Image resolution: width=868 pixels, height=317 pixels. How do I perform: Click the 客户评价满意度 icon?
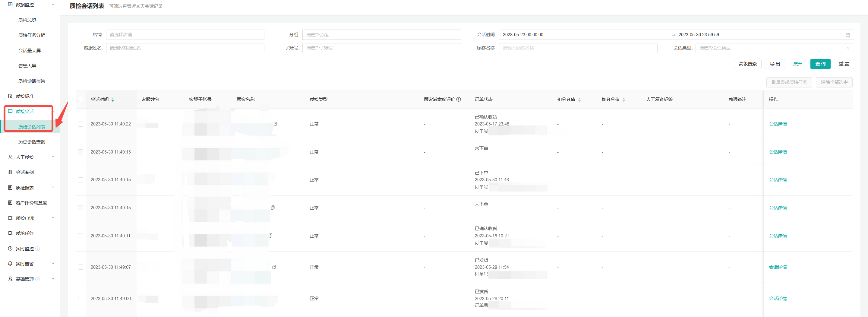pyautogui.click(x=10, y=203)
